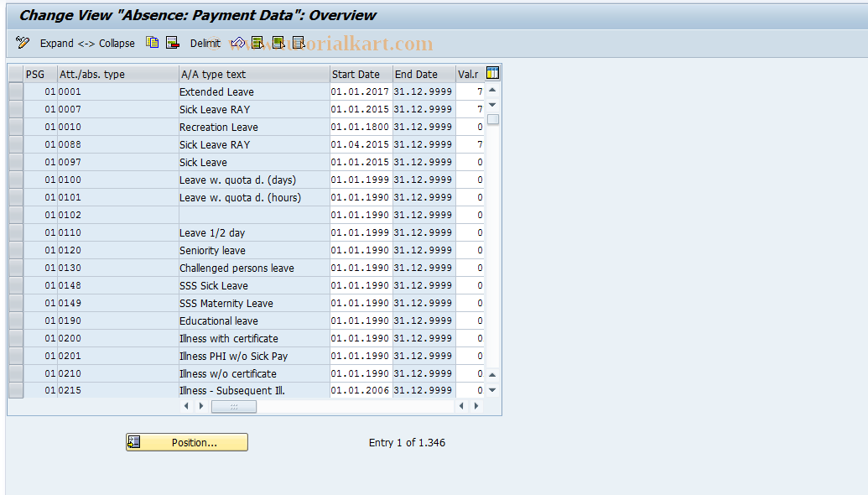Screen dimensions: 868x495
Task: Click the horizontal scrollbar thumb
Action: coord(234,407)
